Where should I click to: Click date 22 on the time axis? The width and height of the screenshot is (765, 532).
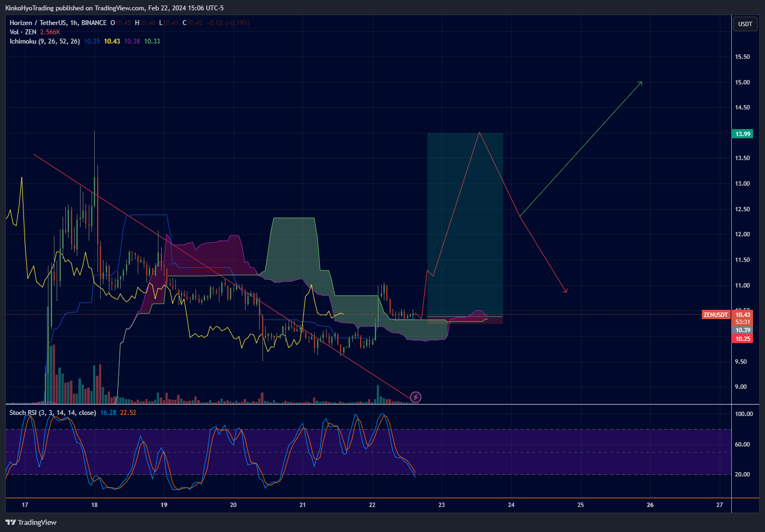[x=372, y=505]
